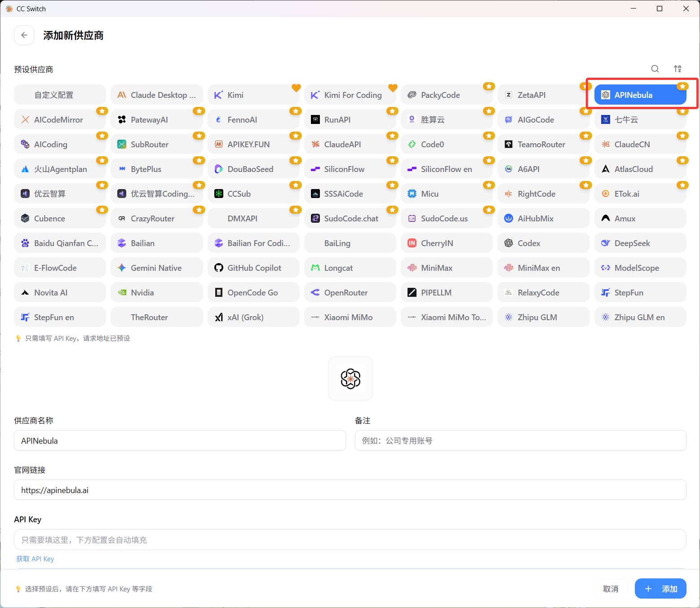Open the preset provider search icon
Screen dimensions: 700x608
[x=655, y=69]
